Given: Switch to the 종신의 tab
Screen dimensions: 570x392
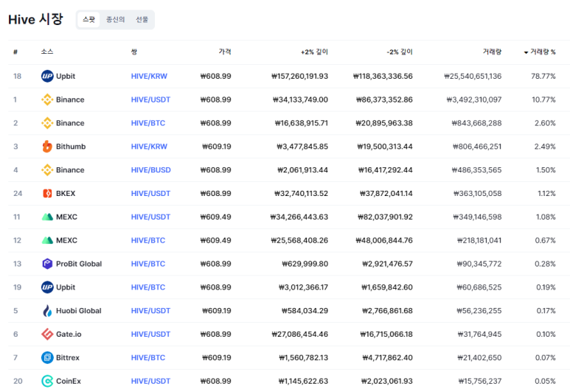Looking at the screenshot, I should point(115,20).
